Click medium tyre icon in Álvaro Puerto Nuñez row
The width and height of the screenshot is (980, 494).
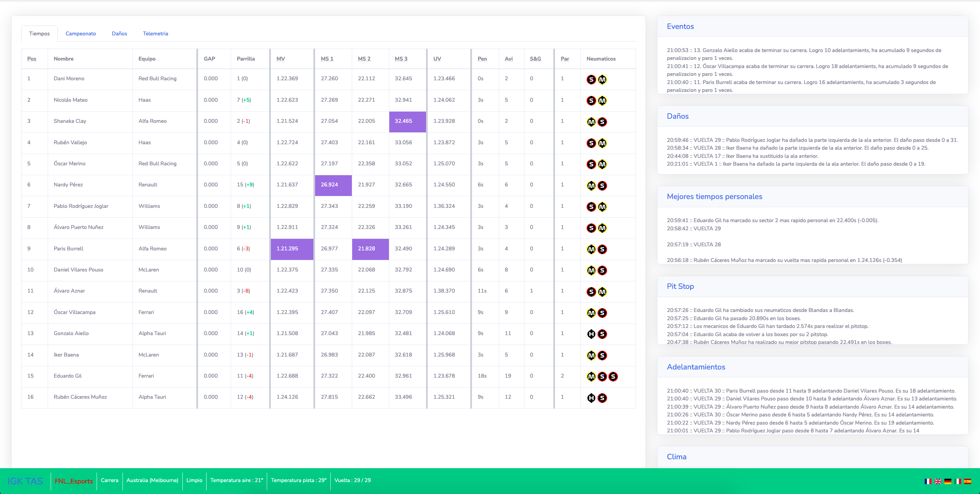(x=602, y=228)
